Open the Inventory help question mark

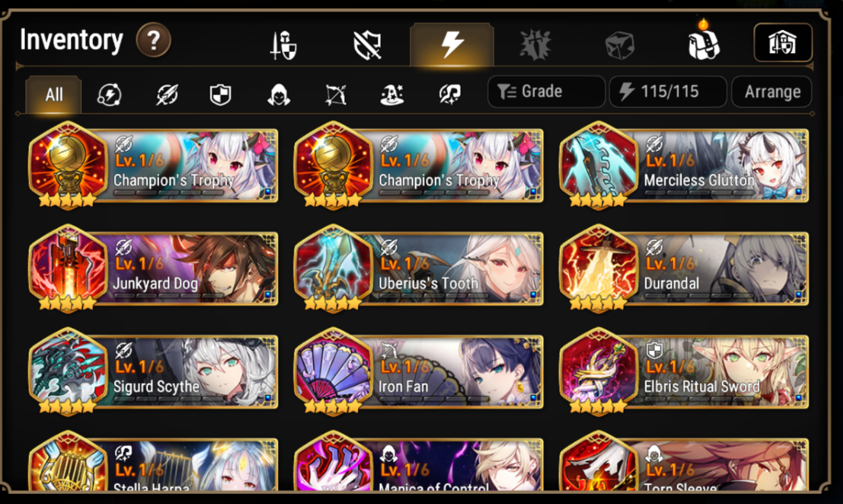pyautogui.click(x=154, y=42)
